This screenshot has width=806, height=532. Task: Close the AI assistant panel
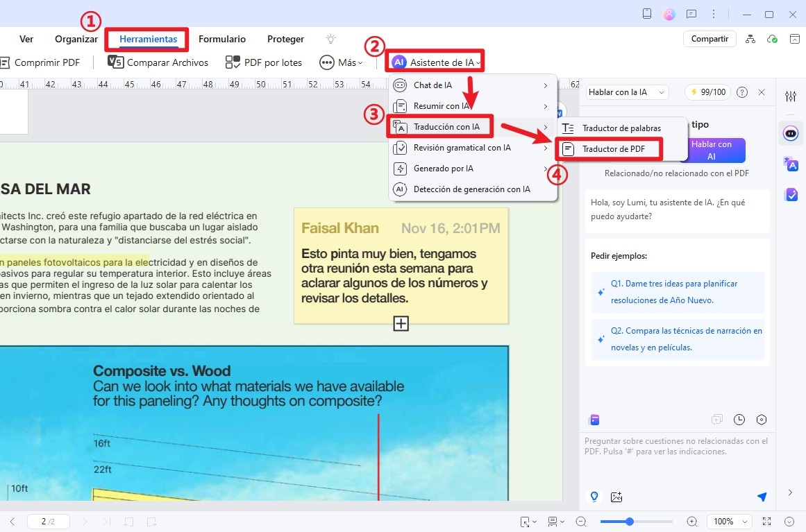pyautogui.click(x=762, y=92)
